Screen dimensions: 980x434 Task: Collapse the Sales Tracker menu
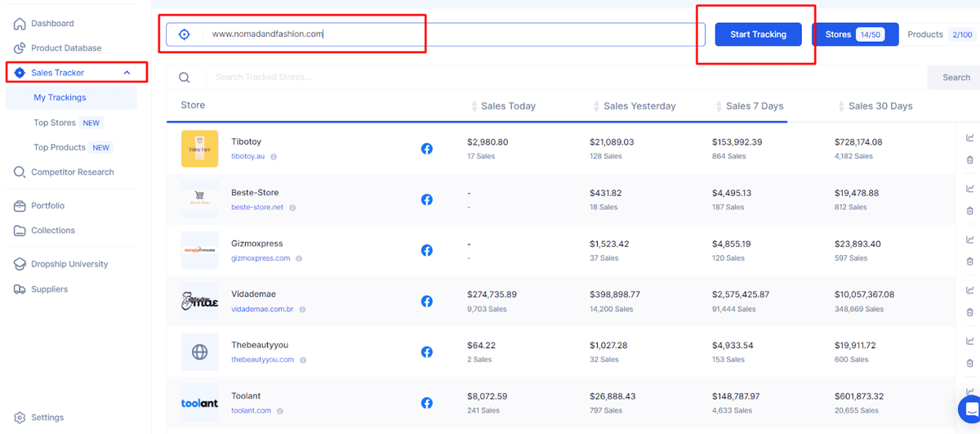click(127, 73)
